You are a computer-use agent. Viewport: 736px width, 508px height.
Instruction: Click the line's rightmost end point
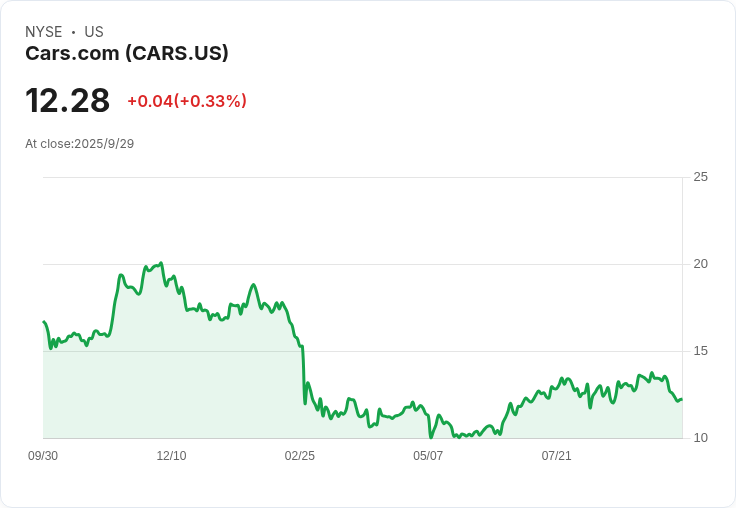coord(682,399)
